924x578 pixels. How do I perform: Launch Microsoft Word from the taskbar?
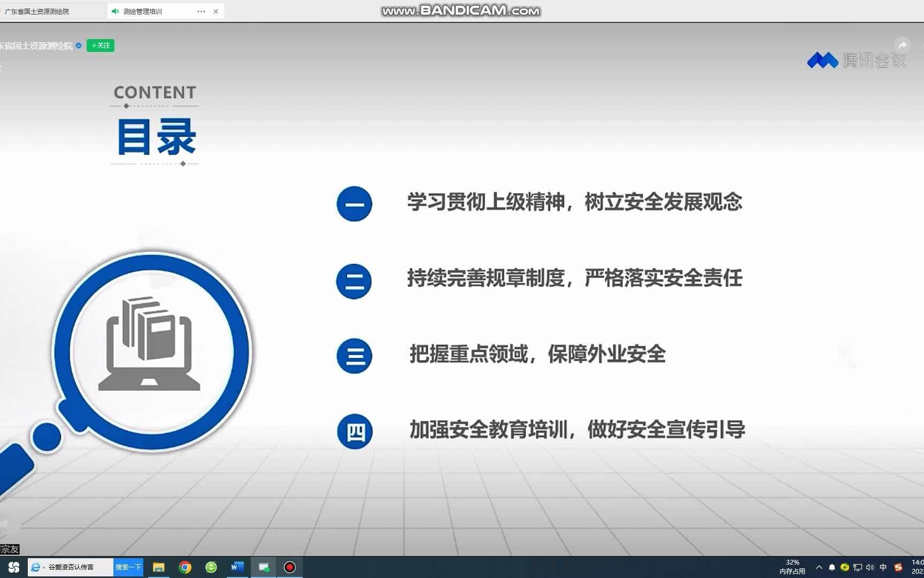[237, 567]
